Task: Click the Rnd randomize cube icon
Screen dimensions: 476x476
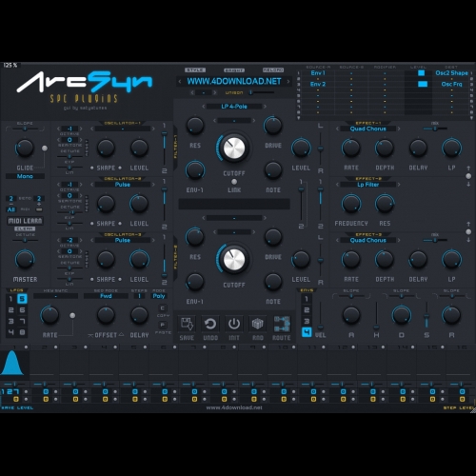Action: (258, 324)
